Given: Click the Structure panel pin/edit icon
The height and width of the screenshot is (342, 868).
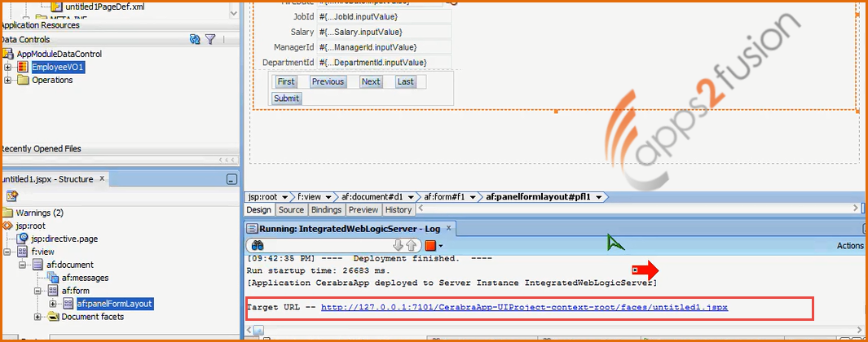Looking at the screenshot, I should 12,195.
